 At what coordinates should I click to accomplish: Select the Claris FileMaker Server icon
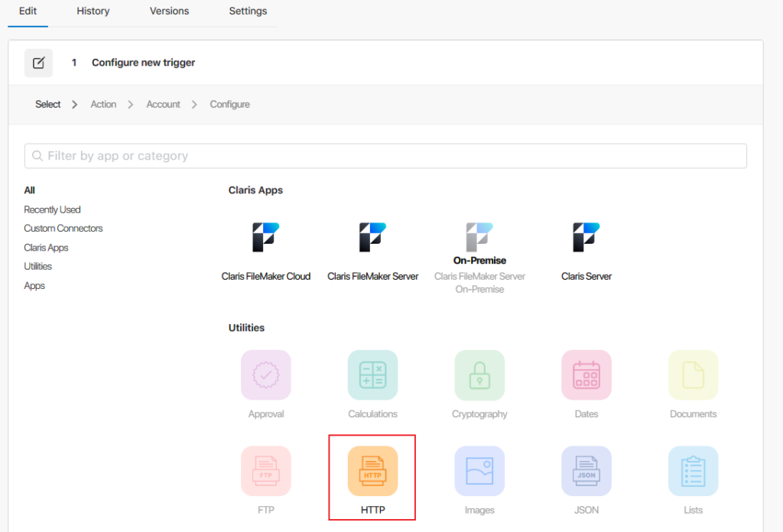(372, 238)
